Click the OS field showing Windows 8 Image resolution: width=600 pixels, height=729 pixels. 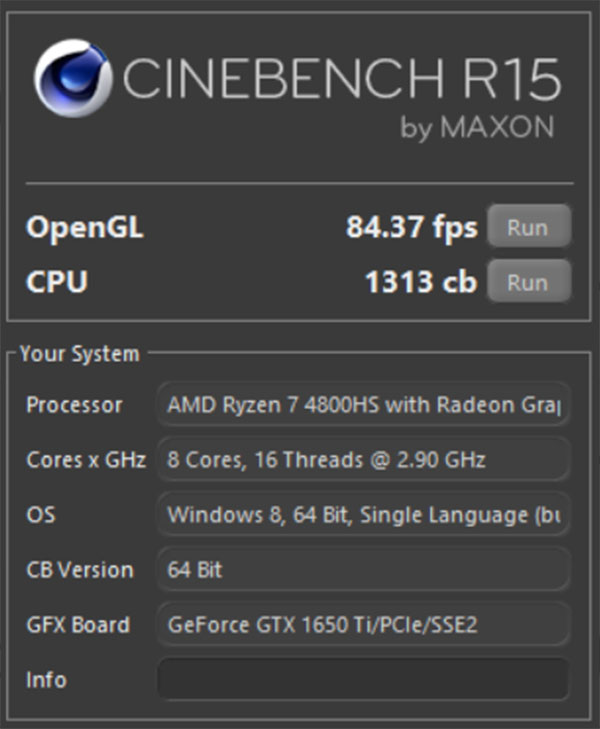point(364,515)
